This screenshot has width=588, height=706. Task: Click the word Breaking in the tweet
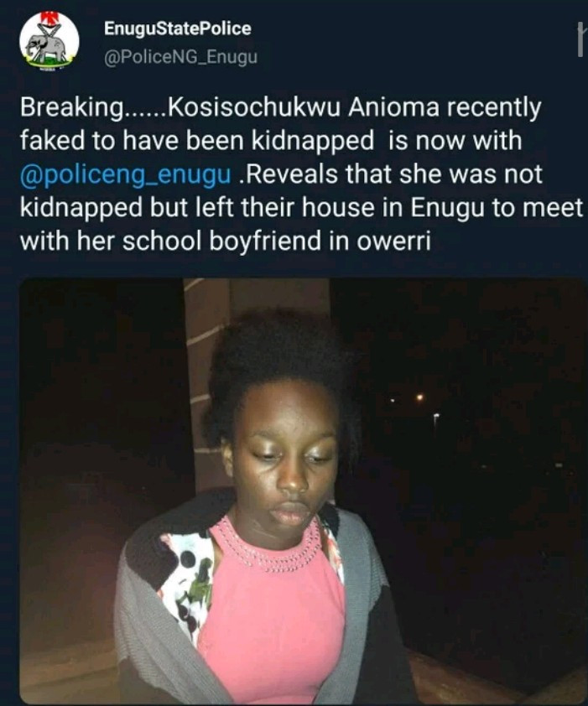coord(72,108)
